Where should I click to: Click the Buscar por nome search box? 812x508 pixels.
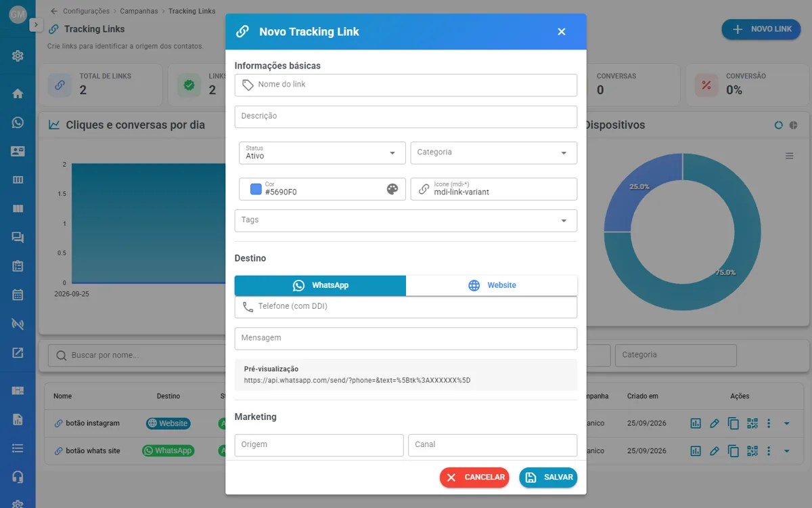(x=135, y=355)
